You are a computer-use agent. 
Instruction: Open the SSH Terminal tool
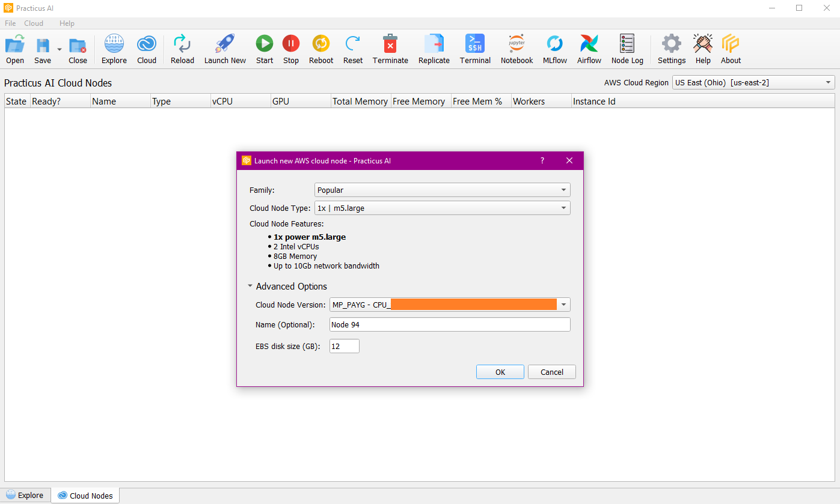pos(475,44)
